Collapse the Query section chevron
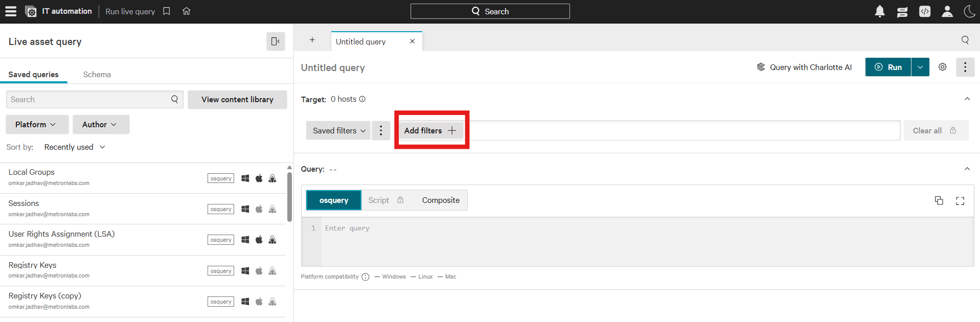The height and width of the screenshot is (322, 980). pyautogui.click(x=967, y=169)
